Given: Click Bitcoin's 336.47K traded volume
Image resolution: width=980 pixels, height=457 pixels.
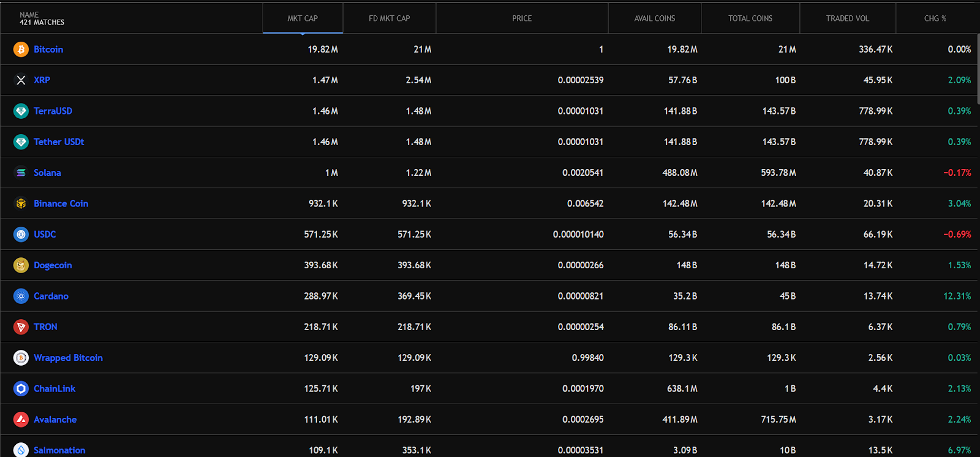Looking at the screenshot, I should (x=875, y=49).
